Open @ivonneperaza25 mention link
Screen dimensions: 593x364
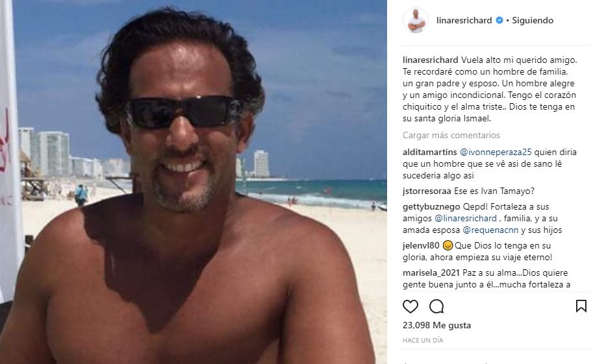pos(496,152)
